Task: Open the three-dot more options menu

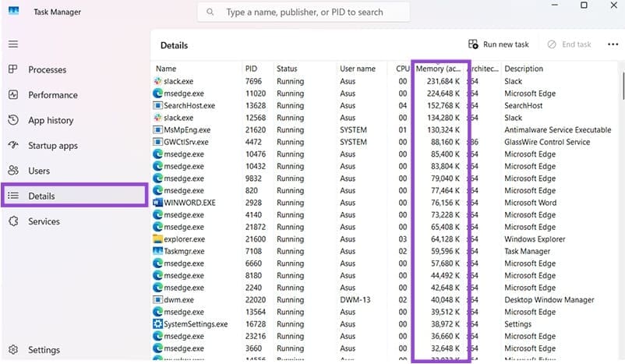Action: click(x=613, y=44)
